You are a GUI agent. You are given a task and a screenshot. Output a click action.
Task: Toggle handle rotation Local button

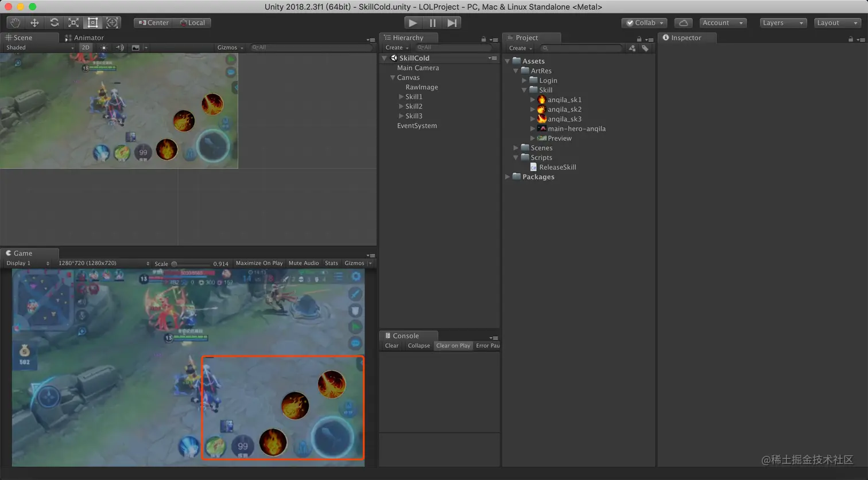point(192,23)
